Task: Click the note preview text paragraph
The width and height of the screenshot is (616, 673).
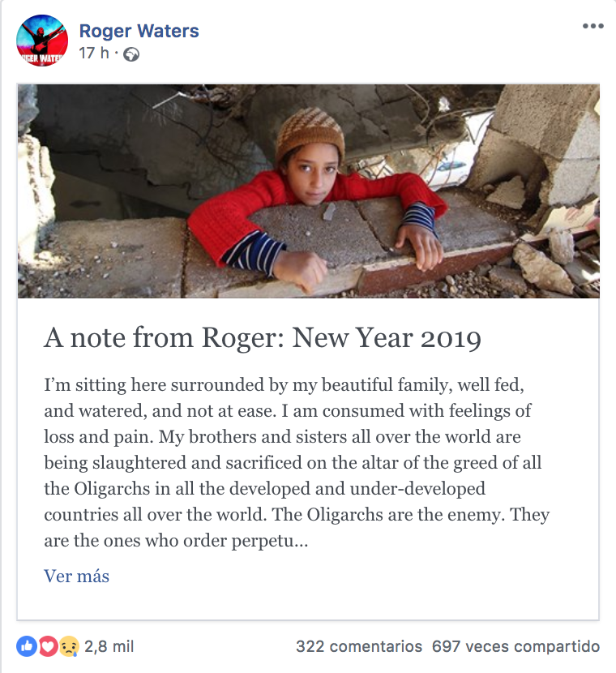Action: pyautogui.click(x=297, y=462)
